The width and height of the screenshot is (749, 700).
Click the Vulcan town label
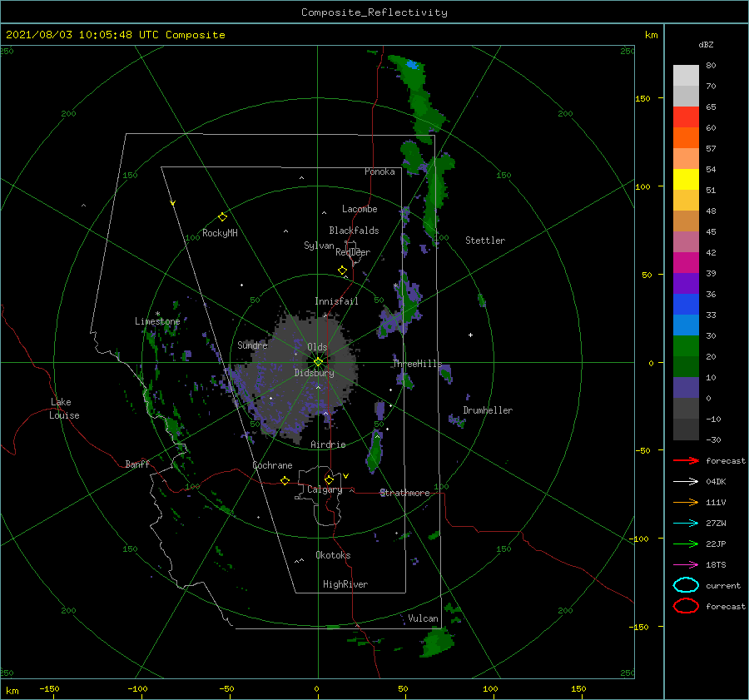pyautogui.click(x=423, y=618)
